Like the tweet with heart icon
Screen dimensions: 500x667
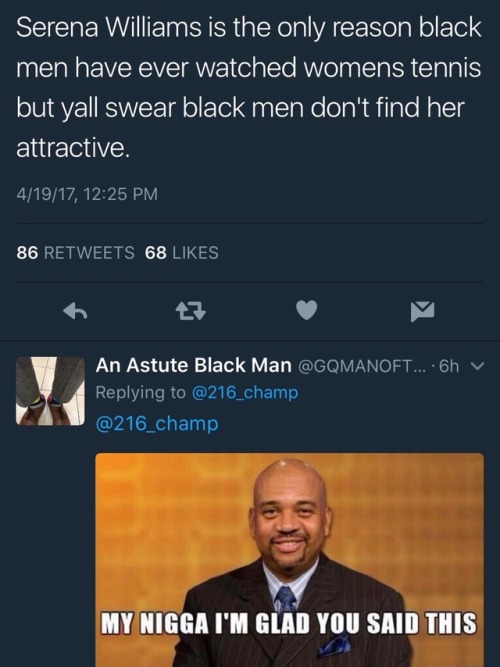[x=306, y=310]
